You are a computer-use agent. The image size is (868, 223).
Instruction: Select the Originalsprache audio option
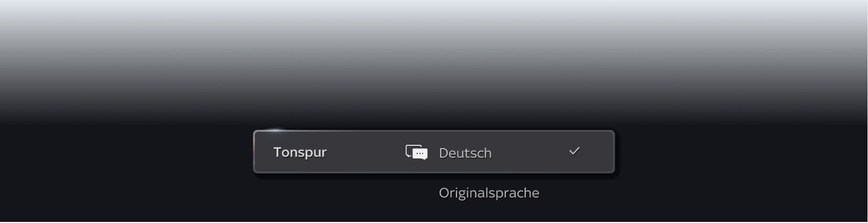tap(489, 193)
